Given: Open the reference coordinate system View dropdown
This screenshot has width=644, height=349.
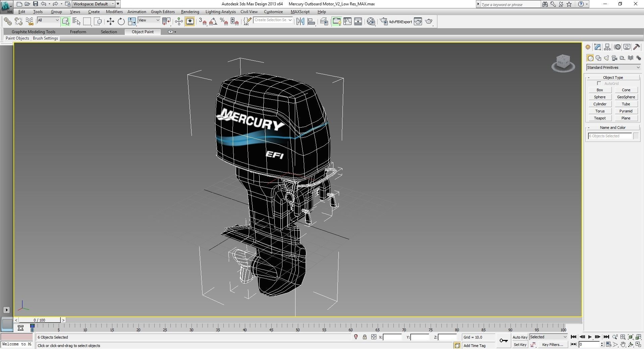Looking at the screenshot, I should (149, 20).
